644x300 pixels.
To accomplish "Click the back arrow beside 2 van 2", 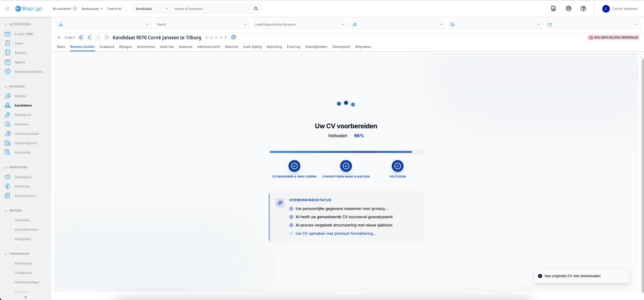I will pyautogui.click(x=59, y=38).
